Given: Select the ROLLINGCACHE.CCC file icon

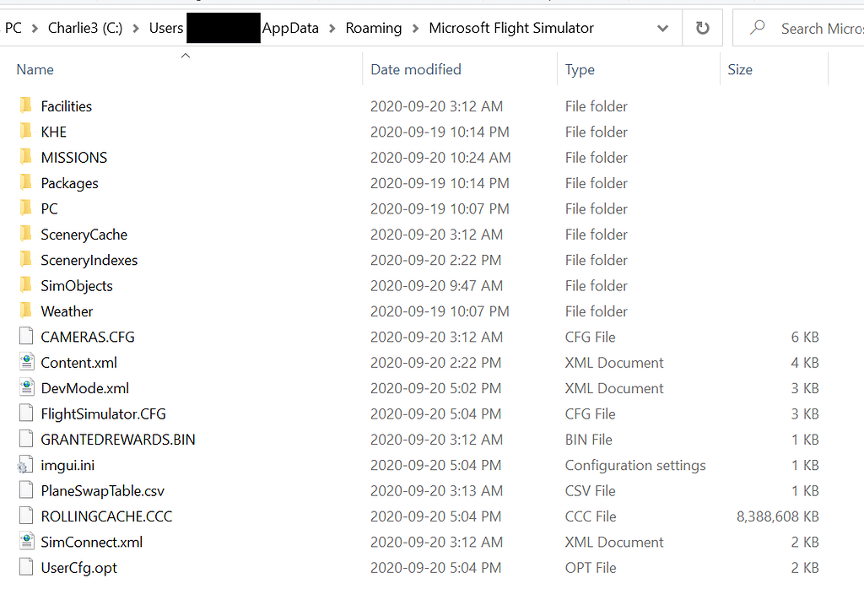Looking at the screenshot, I should tap(25, 516).
